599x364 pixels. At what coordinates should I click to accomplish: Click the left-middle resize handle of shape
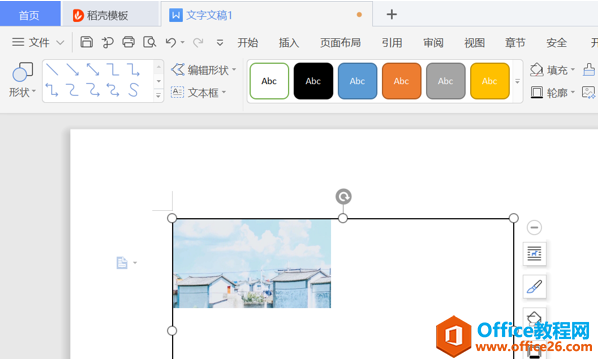(x=172, y=331)
